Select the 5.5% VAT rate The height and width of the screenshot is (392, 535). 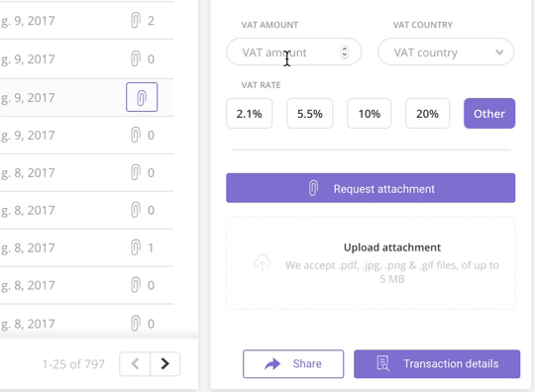(309, 114)
